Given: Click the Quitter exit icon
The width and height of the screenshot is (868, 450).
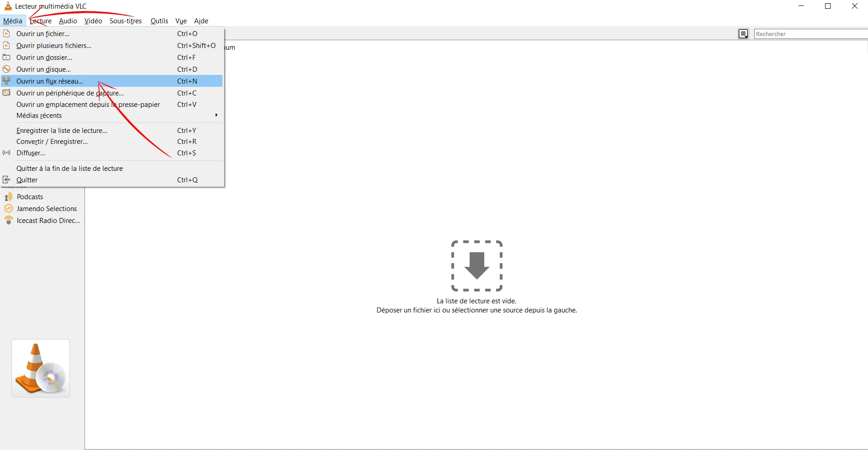Looking at the screenshot, I should click(x=6, y=180).
